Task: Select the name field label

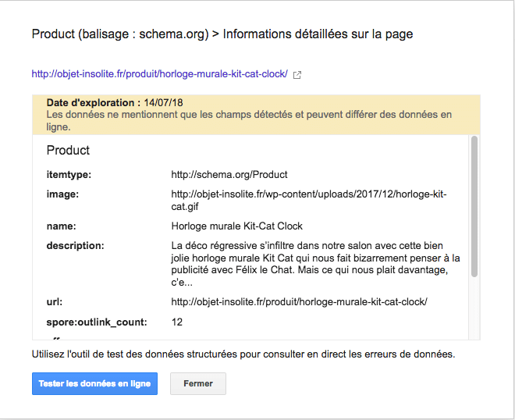Action: click(x=61, y=226)
